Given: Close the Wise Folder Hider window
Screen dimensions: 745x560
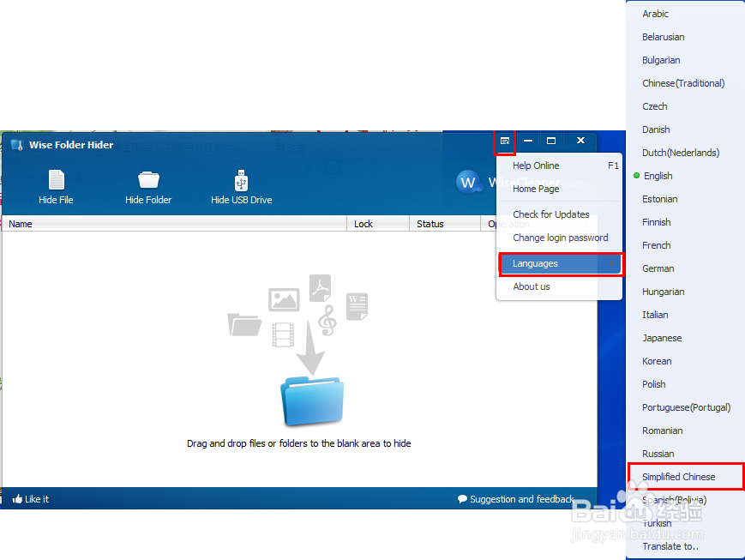Looking at the screenshot, I should tap(580, 141).
